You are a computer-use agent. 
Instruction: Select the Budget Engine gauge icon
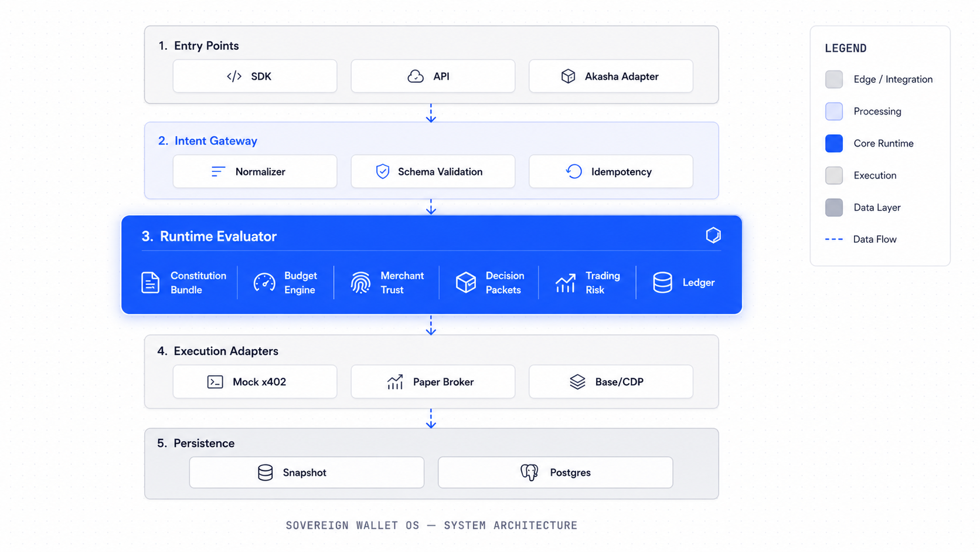pyautogui.click(x=264, y=282)
